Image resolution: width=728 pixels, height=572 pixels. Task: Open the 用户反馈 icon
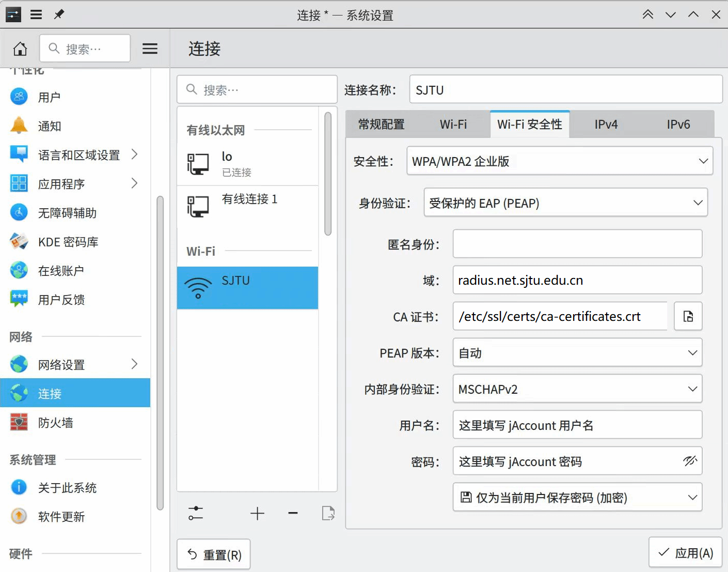(19, 299)
